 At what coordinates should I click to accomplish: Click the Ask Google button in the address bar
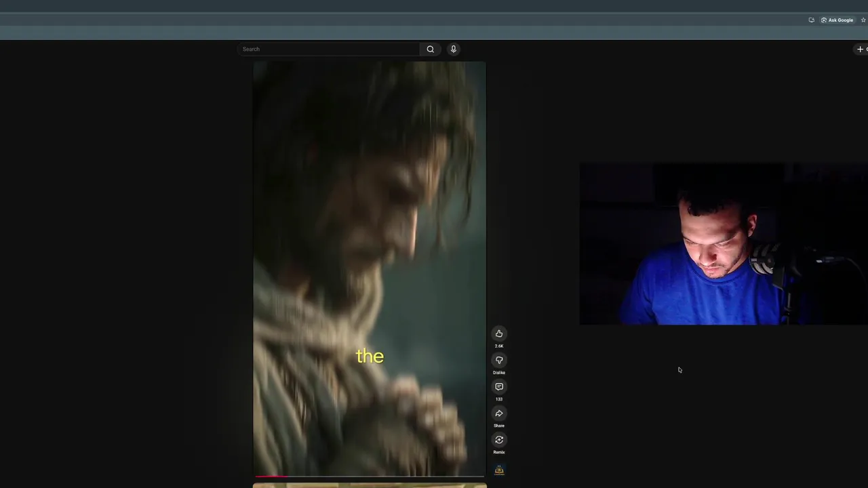[837, 20]
